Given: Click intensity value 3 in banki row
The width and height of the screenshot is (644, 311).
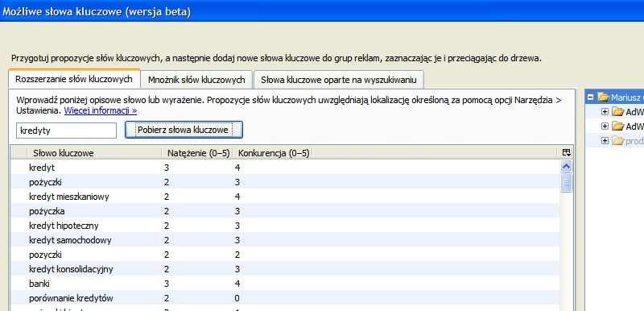Looking at the screenshot, I should click(167, 284).
